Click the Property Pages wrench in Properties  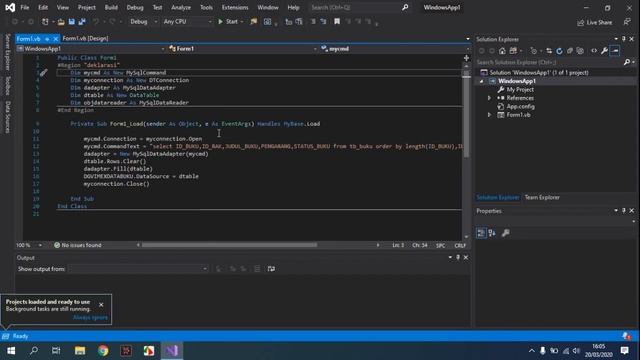pyautogui.click(x=505, y=233)
